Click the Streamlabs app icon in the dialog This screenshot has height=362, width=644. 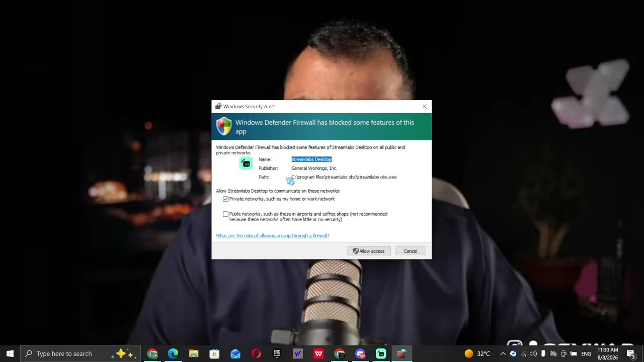tap(246, 163)
